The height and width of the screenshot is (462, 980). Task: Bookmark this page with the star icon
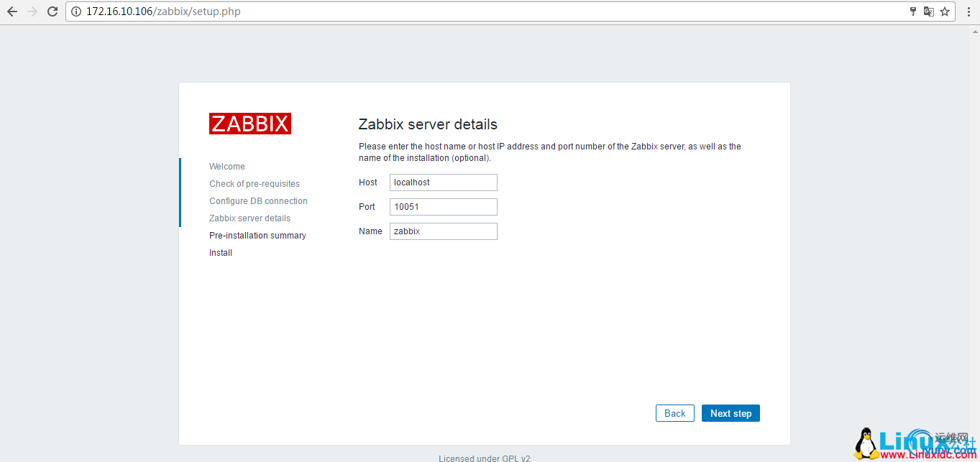[945, 11]
